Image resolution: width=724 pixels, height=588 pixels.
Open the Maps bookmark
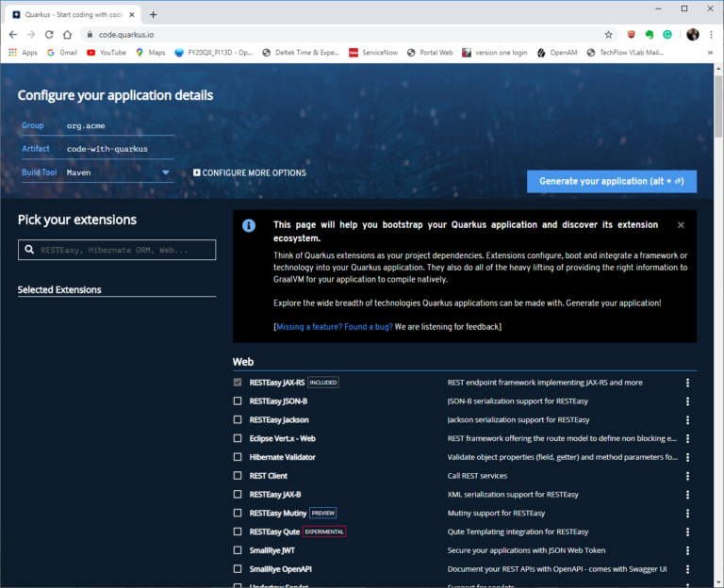point(151,53)
